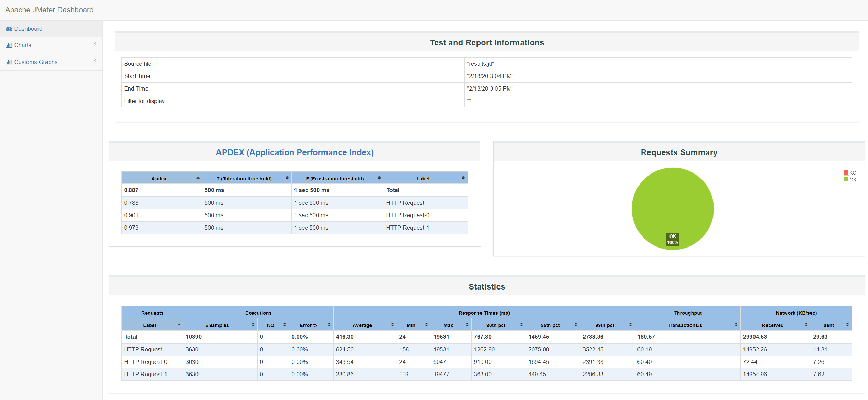Expand the Customs Graphs menu chevron
Screen dimensions: 868x400
coord(95,61)
